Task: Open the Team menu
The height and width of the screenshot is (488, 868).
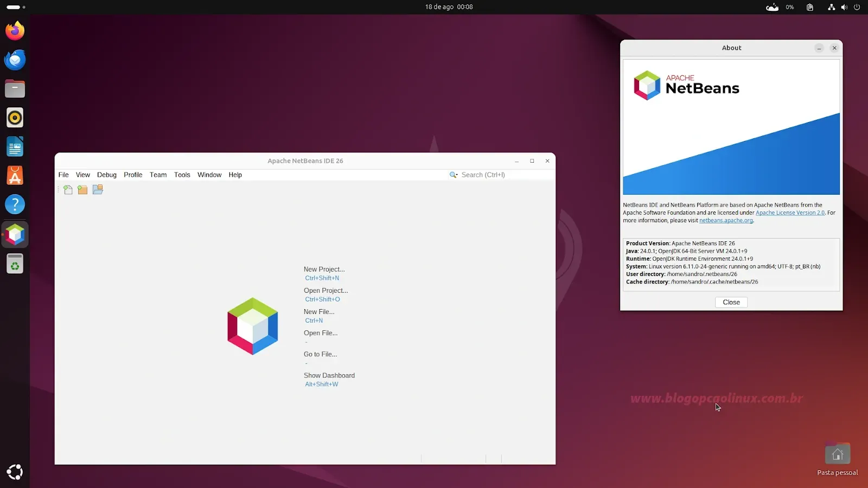Action: (x=158, y=175)
